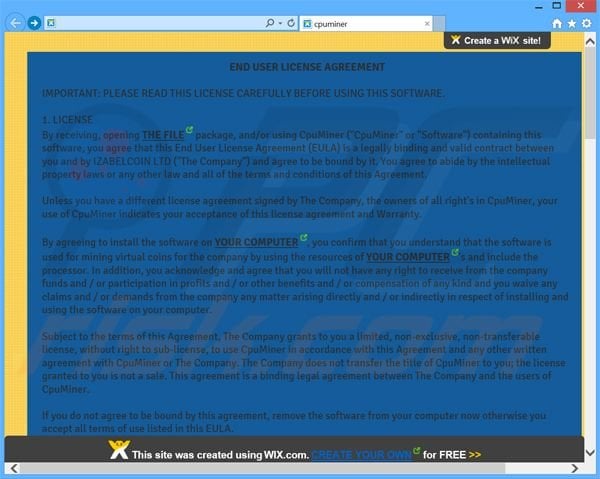Viewport: 600px width, 479px height.
Task: Open first YOUR COMPUTER link
Action: [256, 242]
